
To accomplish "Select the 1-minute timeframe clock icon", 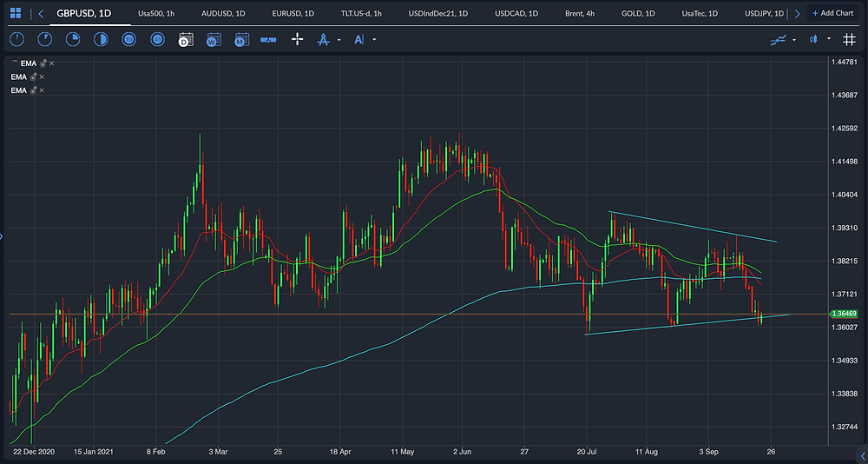I will (x=17, y=39).
